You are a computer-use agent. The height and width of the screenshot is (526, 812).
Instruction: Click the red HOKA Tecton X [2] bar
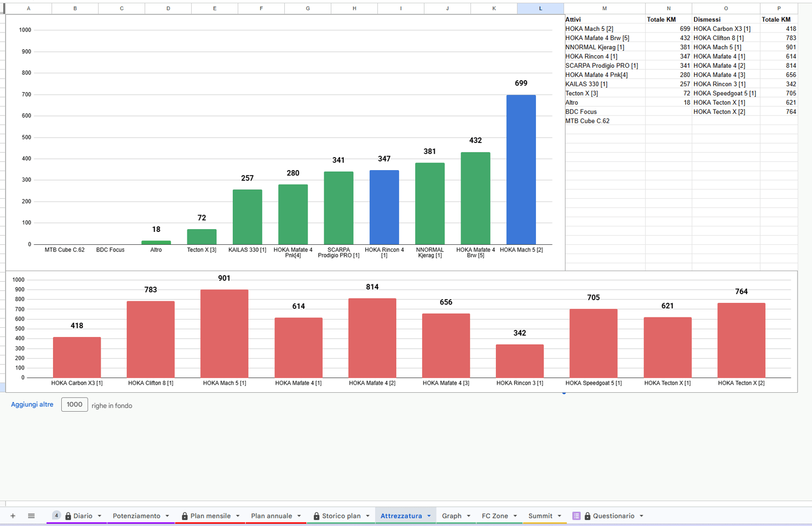click(x=741, y=340)
